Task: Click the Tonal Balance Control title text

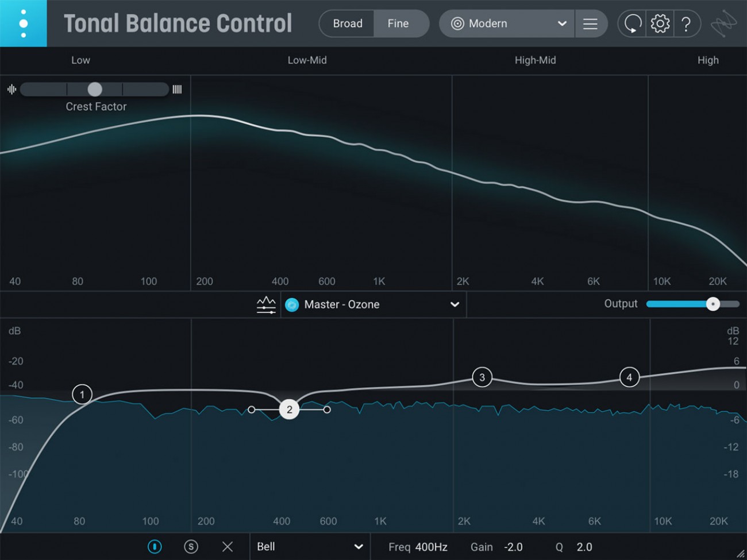Action: (178, 24)
